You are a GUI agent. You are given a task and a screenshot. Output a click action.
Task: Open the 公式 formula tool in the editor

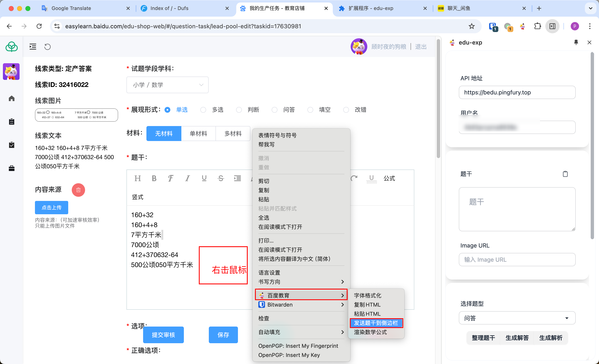389,178
